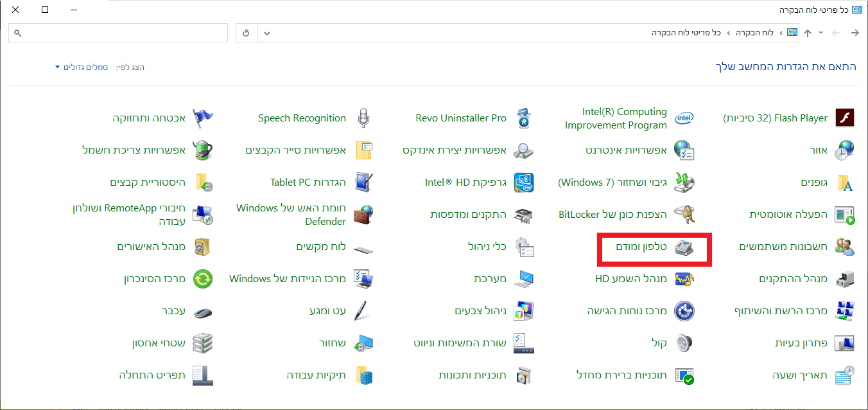Open the הגדרות Tablet PC icon
The image size is (868, 410).
(x=363, y=183)
